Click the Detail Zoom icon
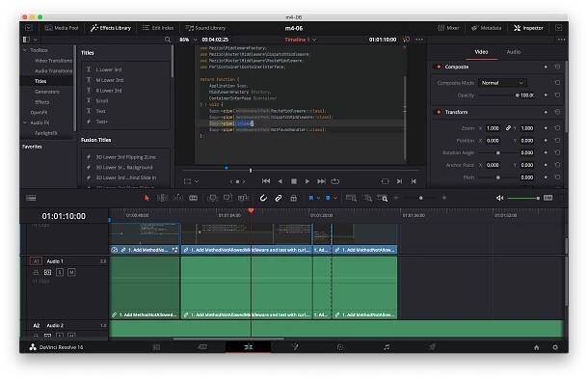The image size is (588, 380). click(368, 198)
